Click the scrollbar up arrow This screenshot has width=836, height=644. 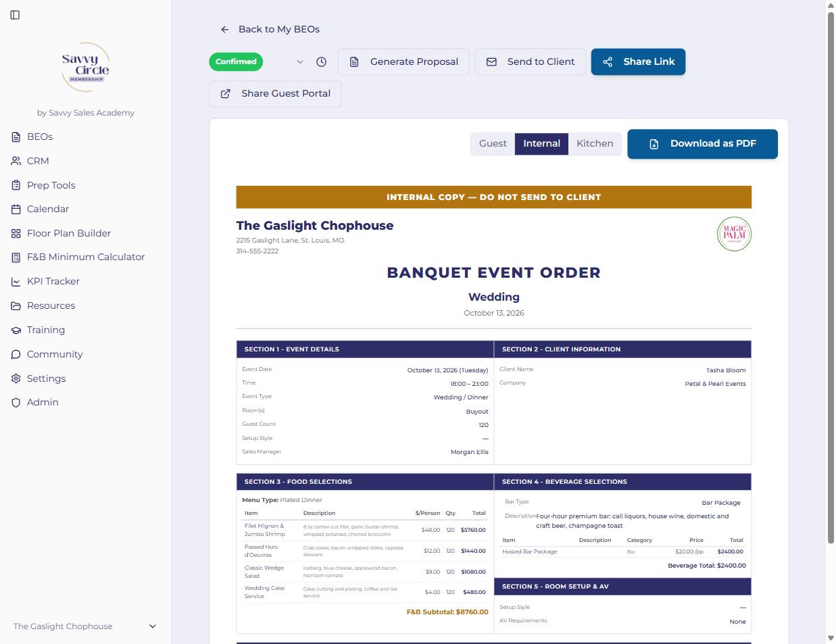pos(831,5)
